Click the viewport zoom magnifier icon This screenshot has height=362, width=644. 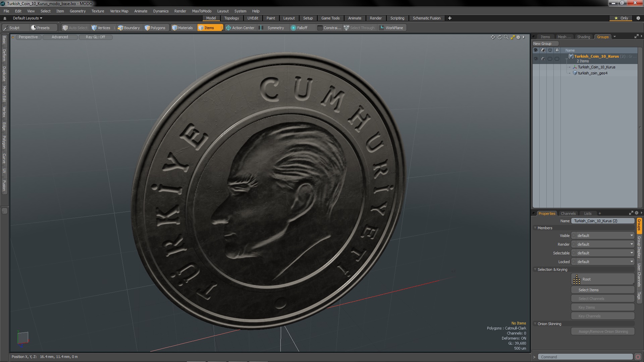506,37
